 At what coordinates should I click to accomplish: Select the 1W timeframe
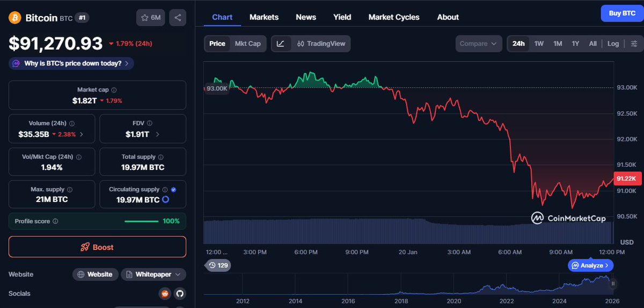(x=539, y=44)
